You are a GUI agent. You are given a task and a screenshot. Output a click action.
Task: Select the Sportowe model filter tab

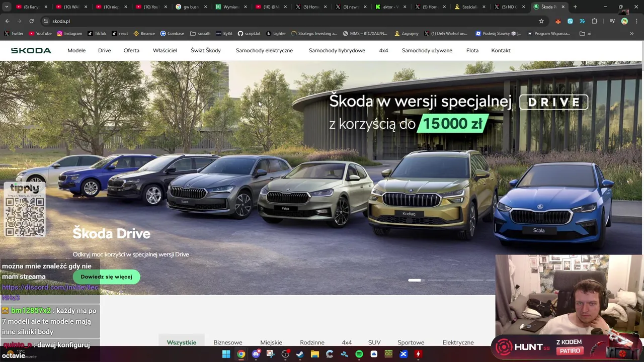tap(411, 342)
